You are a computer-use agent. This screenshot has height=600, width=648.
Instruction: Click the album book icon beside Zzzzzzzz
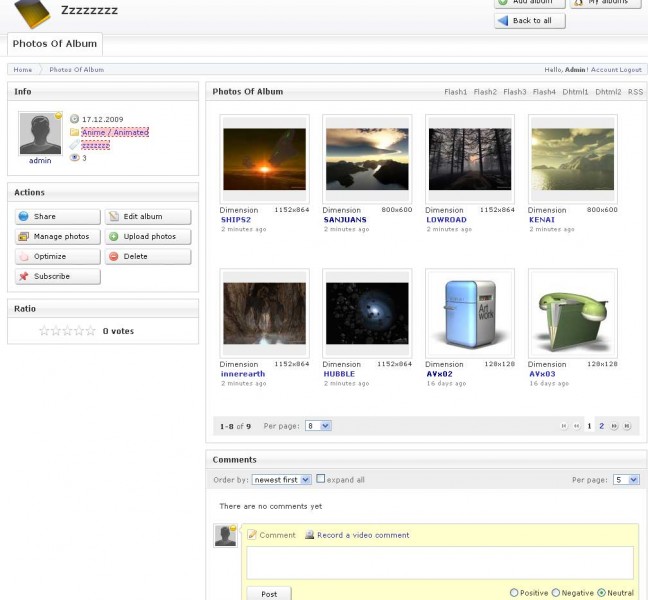point(32,13)
